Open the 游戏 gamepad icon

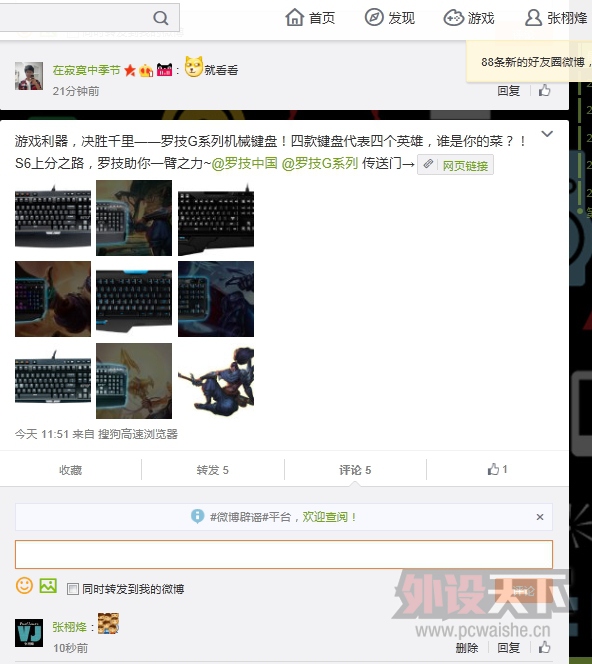pos(454,18)
